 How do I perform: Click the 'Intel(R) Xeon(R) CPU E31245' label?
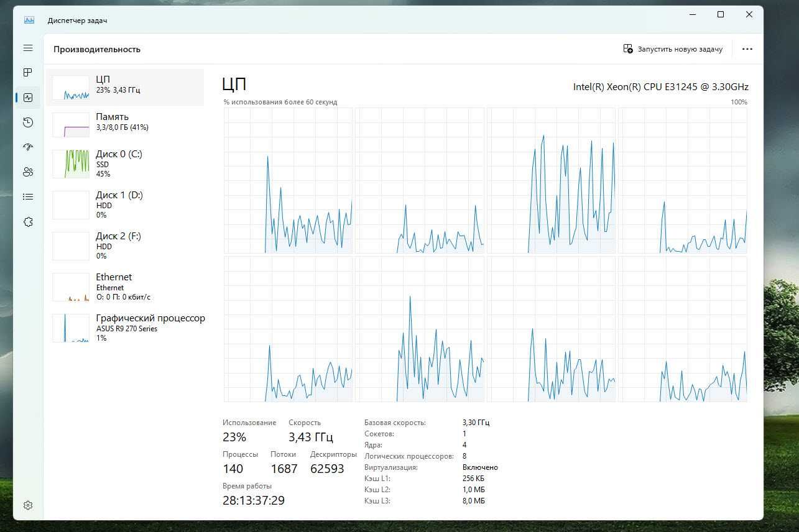(660, 87)
